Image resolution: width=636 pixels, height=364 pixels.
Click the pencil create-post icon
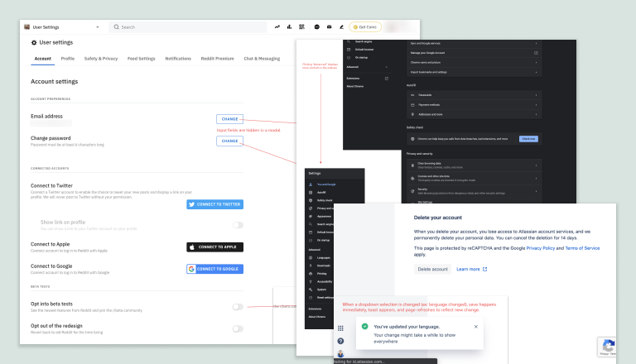coord(341,27)
